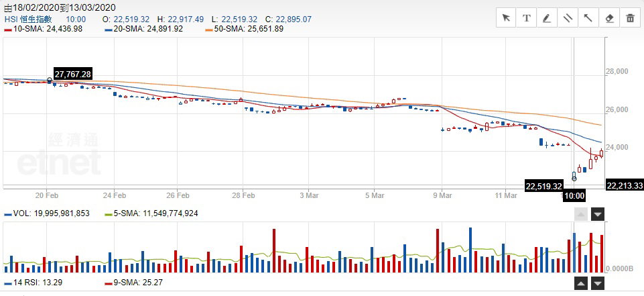Image resolution: width=644 pixels, height=296 pixels.
Task: Click the 20-SMA: 24,891.92 legend
Action: pyautogui.click(x=144, y=29)
